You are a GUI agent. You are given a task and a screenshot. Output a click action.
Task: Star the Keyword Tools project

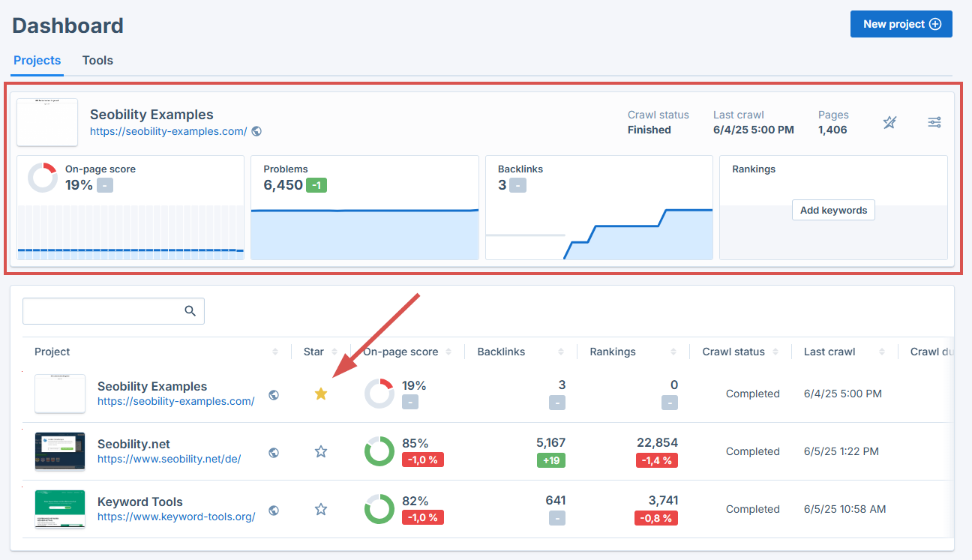point(321,509)
